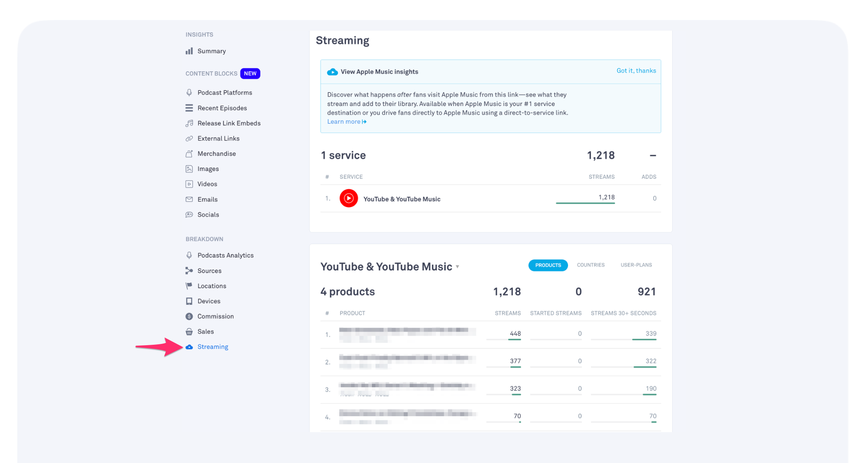Open Locations in the breakdown menu
Image resolution: width=868 pixels, height=463 pixels.
pos(212,286)
